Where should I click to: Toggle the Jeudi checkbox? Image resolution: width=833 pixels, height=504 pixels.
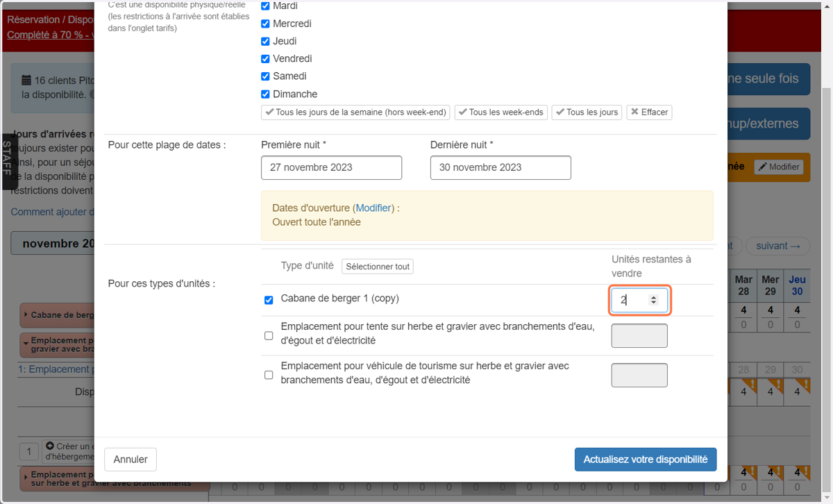[265, 42]
